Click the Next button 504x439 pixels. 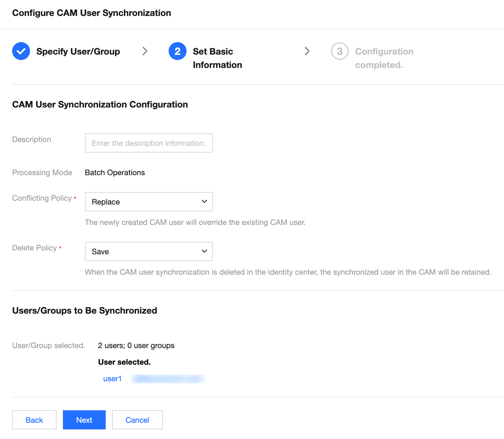pyautogui.click(x=84, y=420)
